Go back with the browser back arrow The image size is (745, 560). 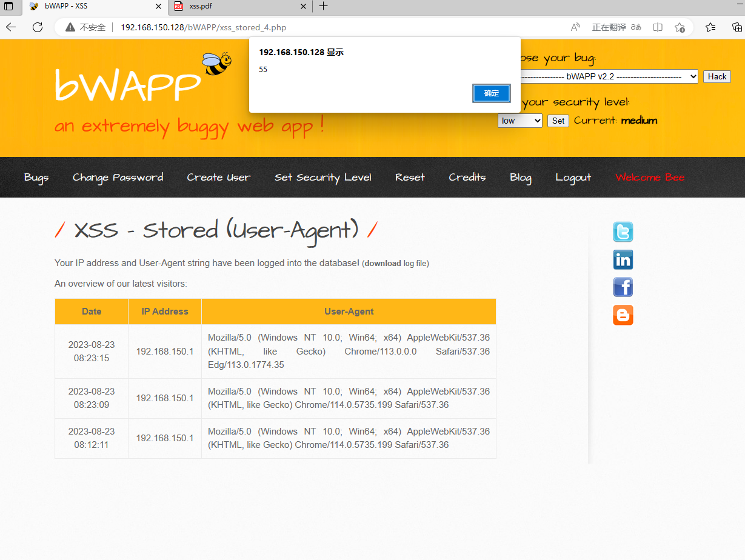[11, 27]
